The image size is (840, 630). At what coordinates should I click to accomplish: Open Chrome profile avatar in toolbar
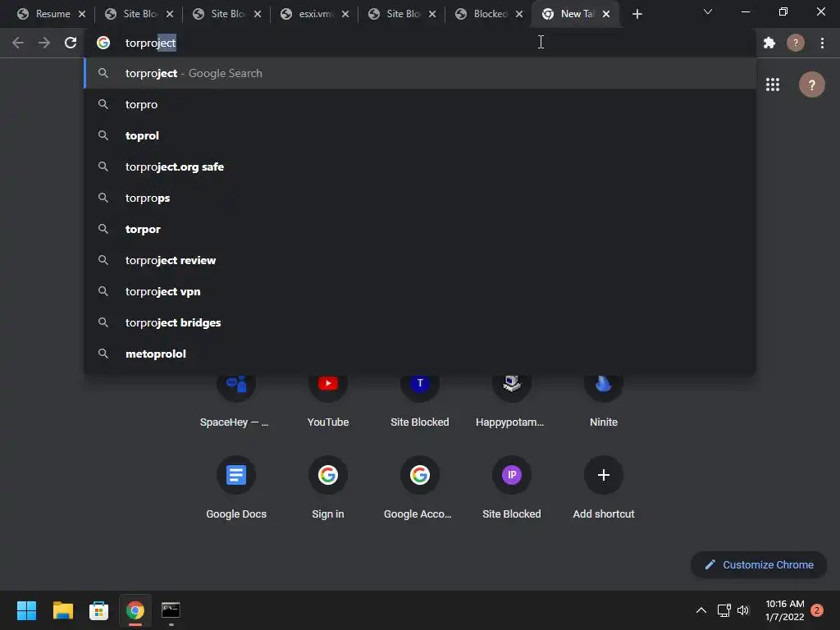click(x=796, y=43)
